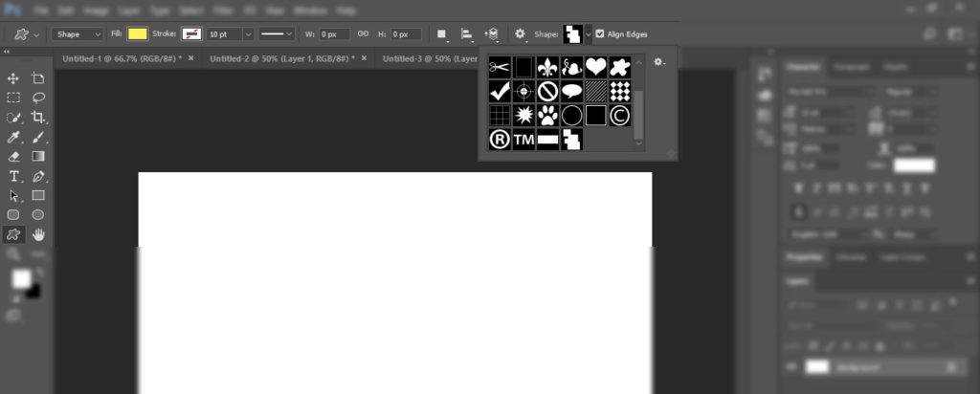Pick the starburst custom shape
Screen dimensions: 980x394
pos(523,115)
